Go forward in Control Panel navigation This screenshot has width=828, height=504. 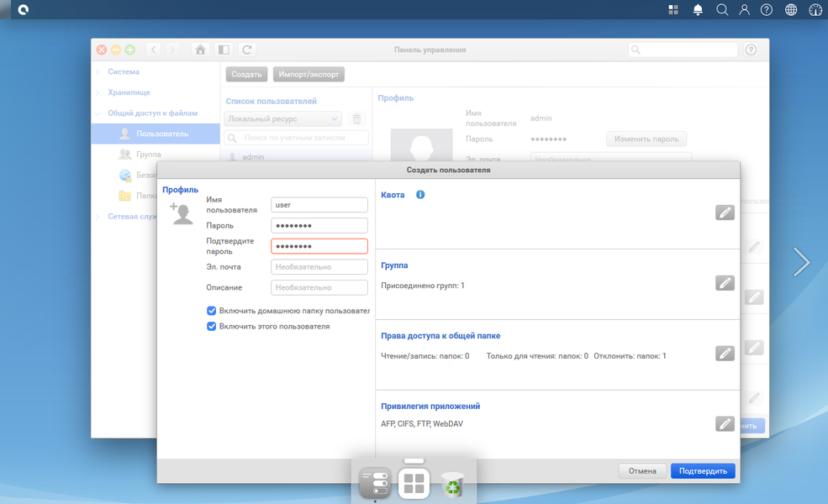(x=172, y=50)
